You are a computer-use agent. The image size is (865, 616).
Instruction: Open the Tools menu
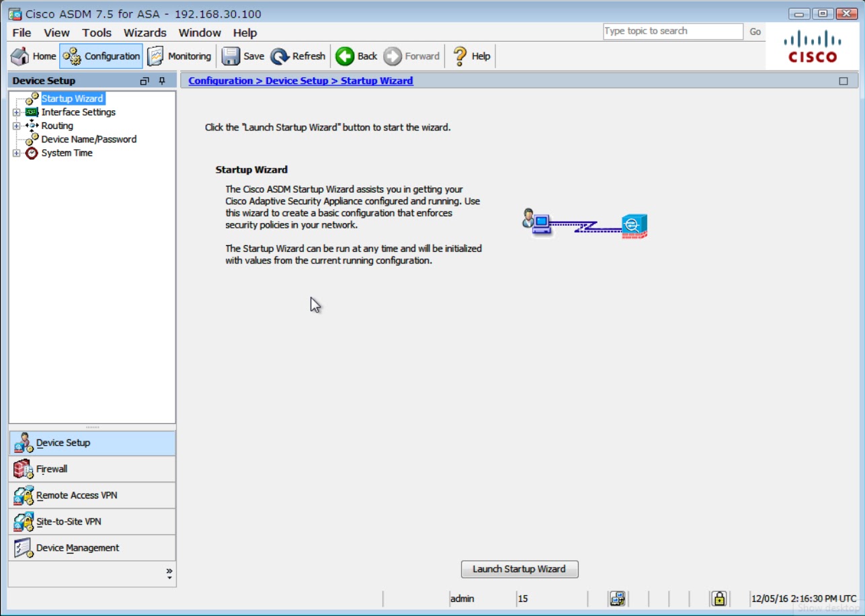coord(97,33)
